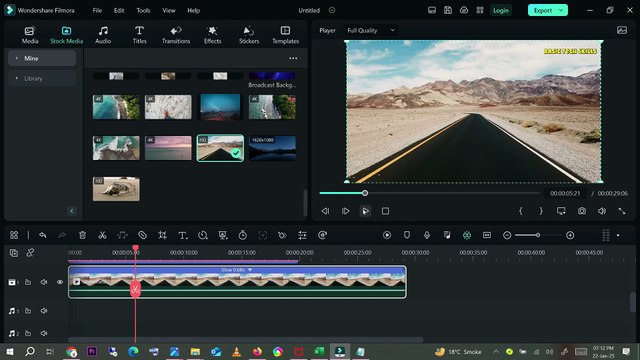Click the player progress slider handle
Image resolution: width=640 pixels, height=360 pixels.
[365, 193]
